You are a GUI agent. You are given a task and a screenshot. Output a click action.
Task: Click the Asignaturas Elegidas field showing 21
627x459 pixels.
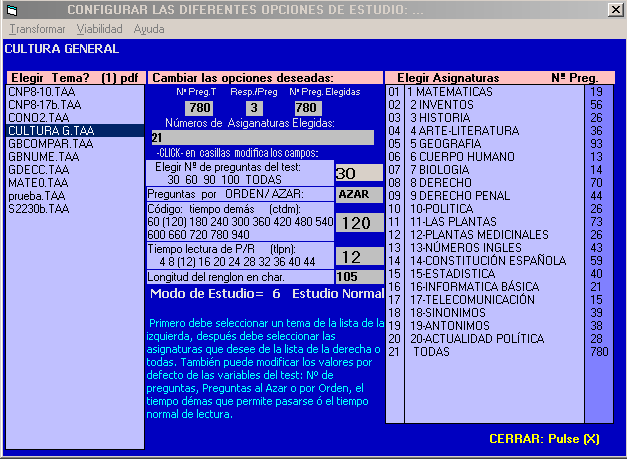[263, 138]
